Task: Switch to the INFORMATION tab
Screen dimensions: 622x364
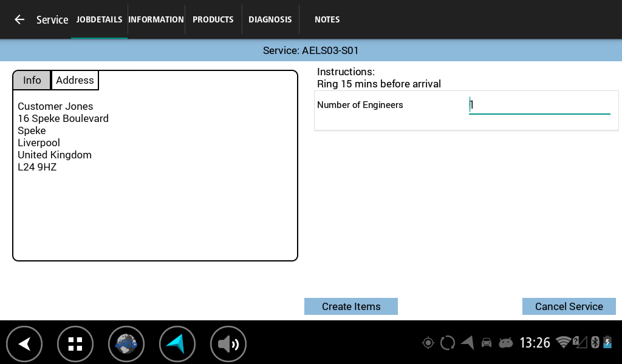Action: pos(156,19)
